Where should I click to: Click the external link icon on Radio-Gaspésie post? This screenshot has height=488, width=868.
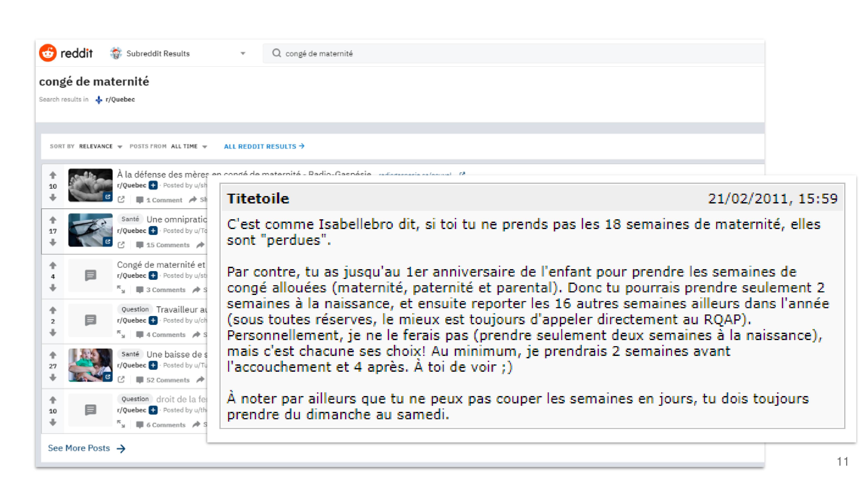[x=121, y=200]
